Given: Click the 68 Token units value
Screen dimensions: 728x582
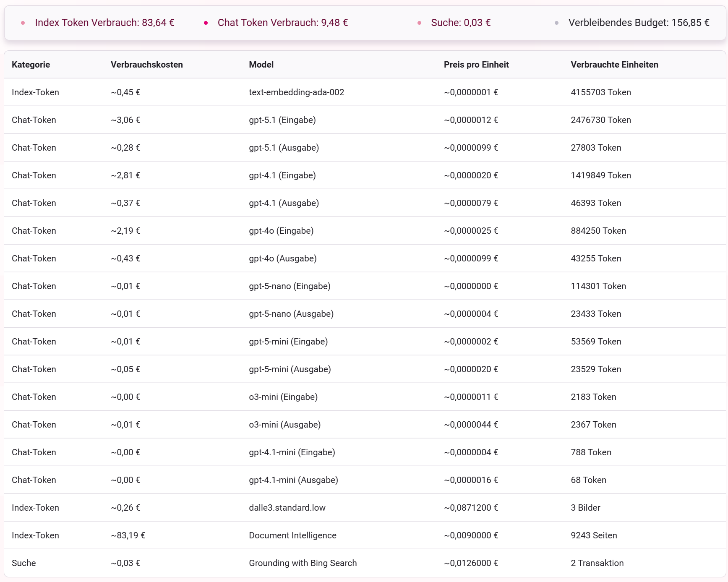Looking at the screenshot, I should [x=588, y=480].
